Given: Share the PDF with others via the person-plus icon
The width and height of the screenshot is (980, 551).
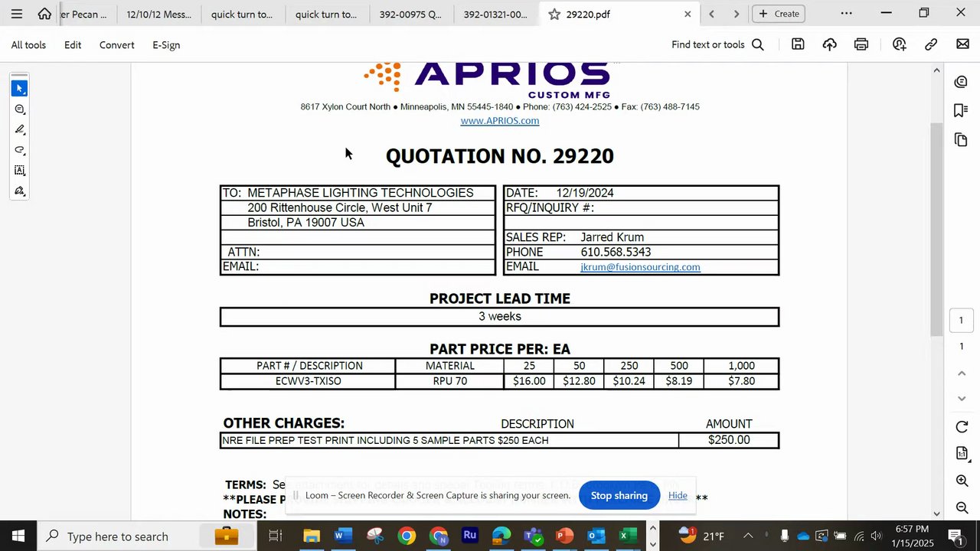Looking at the screenshot, I should click(899, 44).
